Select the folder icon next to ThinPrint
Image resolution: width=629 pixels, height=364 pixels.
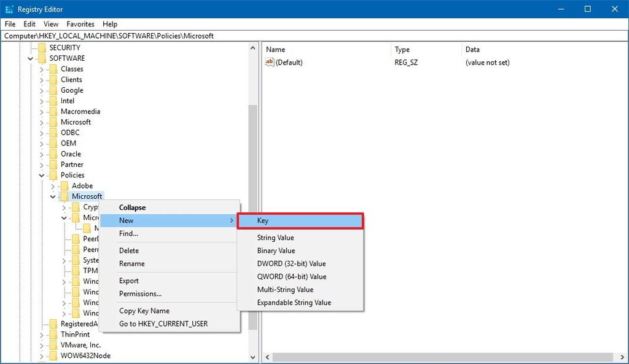click(53, 334)
